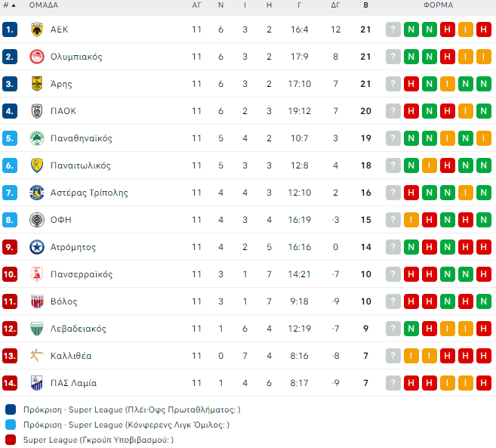
Task: Click the ΟΦΗ team badge
Action: click(36, 220)
